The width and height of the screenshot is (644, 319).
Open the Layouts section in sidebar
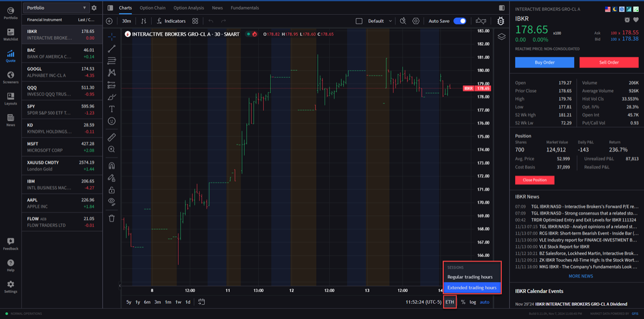coord(10,99)
